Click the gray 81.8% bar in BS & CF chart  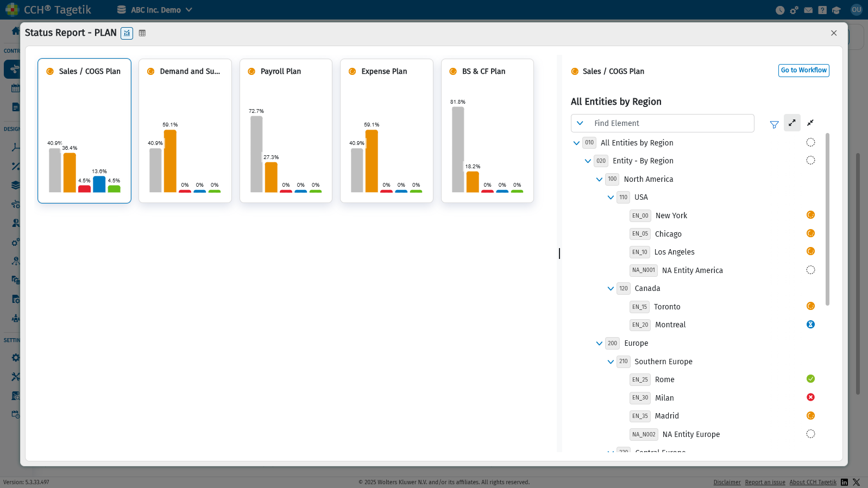pyautogui.click(x=458, y=149)
